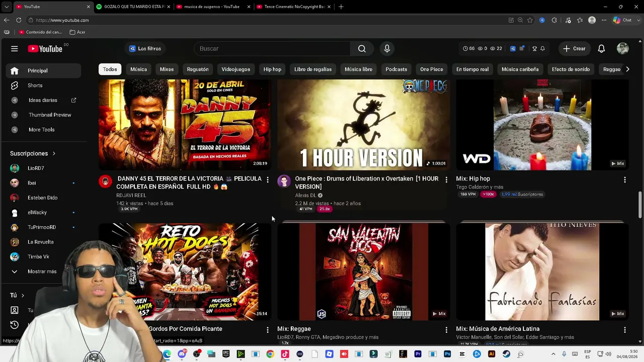644x362 pixels.
Task: Start voice search with the microphone
Action: pyautogui.click(x=387, y=49)
